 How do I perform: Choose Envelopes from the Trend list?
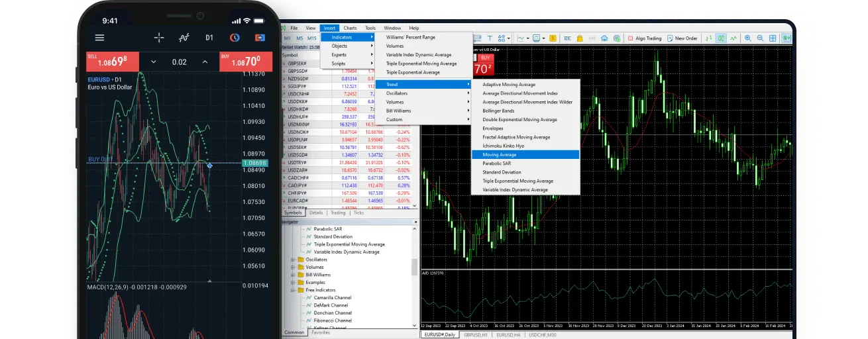[x=525, y=128]
